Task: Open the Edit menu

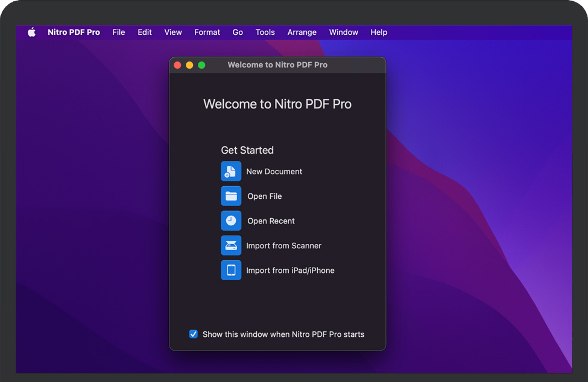Action: point(145,33)
